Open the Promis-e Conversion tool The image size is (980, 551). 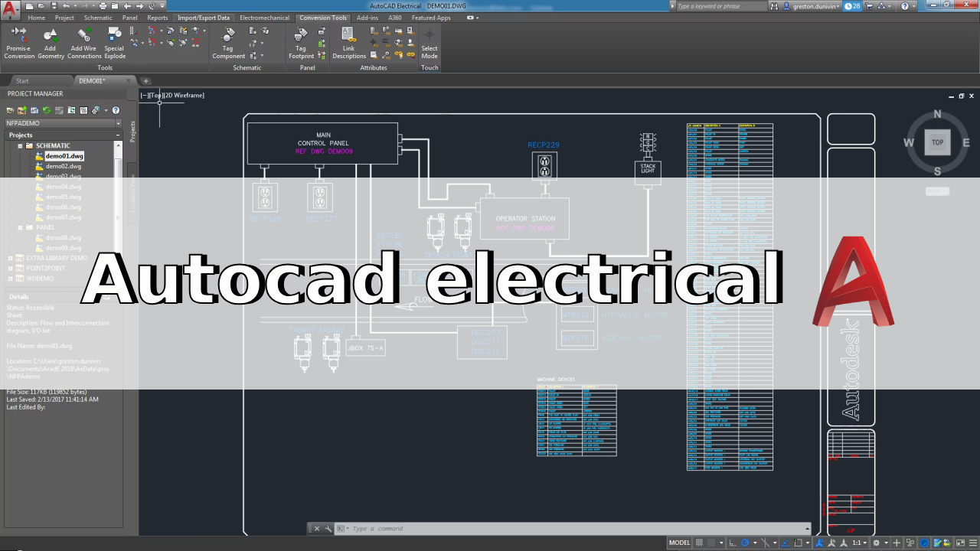pyautogui.click(x=19, y=43)
